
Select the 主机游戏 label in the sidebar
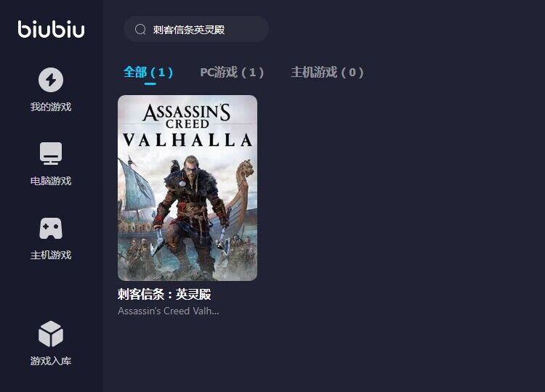point(51,256)
